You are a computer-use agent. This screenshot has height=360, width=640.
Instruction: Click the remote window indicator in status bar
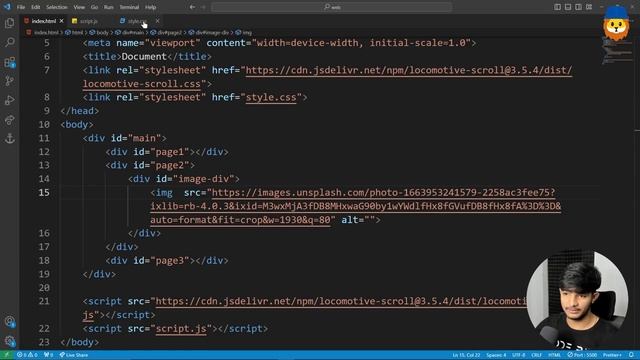pos(7,355)
